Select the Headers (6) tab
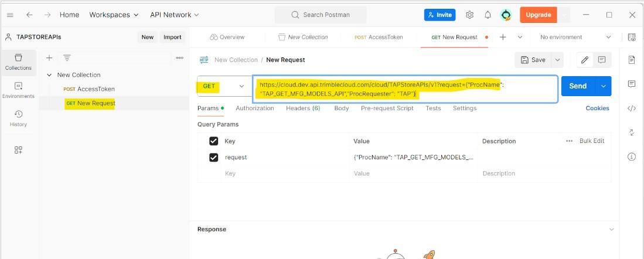The height and width of the screenshot is (259, 644). [303, 108]
